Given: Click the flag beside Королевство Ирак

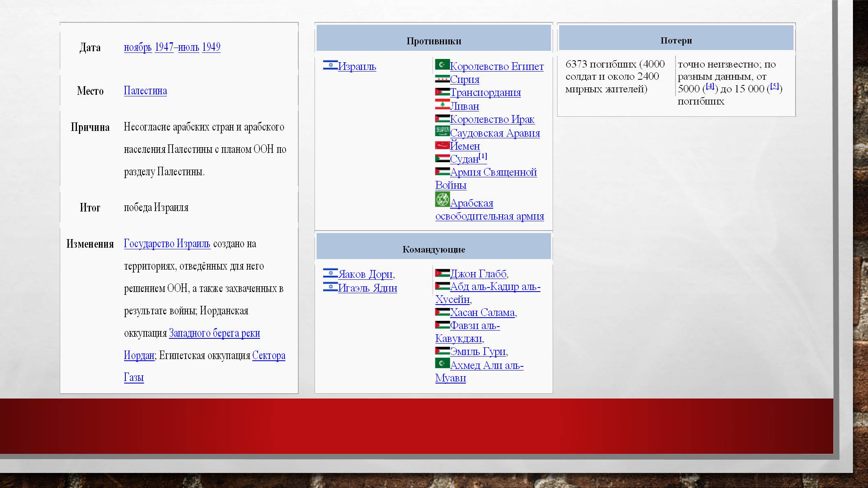Looking at the screenshot, I should (x=442, y=119).
